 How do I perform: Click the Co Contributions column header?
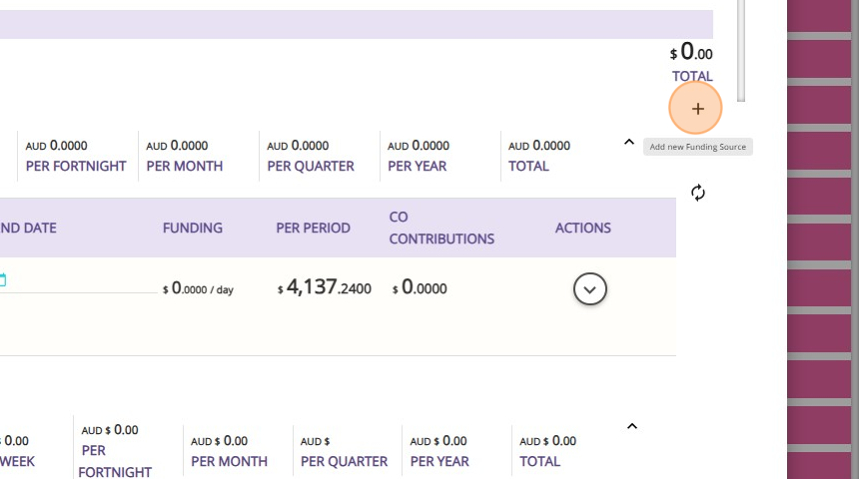point(441,228)
